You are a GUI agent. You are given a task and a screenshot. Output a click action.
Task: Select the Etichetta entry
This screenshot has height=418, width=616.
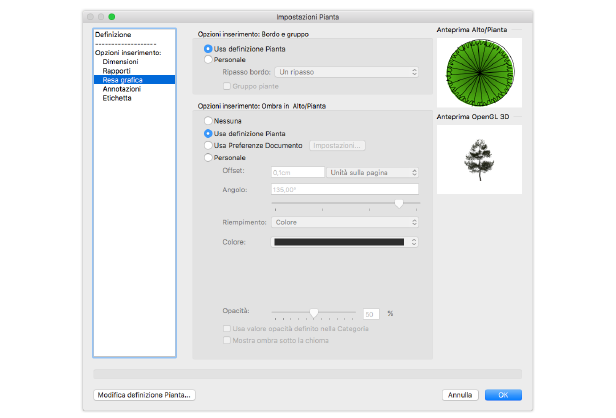pyautogui.click(x=117, y=98)
